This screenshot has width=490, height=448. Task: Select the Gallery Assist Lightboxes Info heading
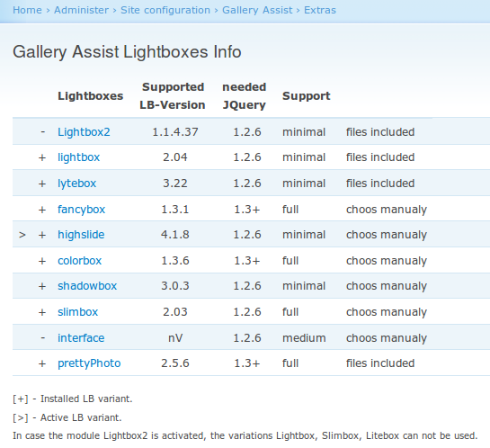pos(127,52)
